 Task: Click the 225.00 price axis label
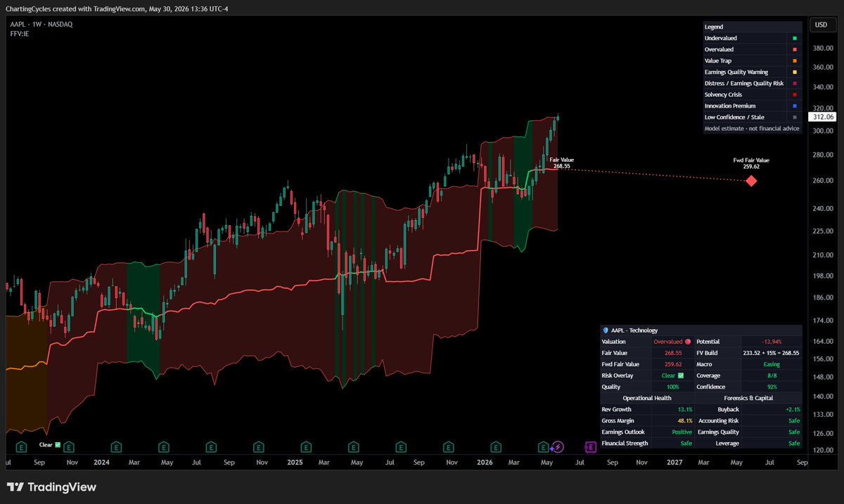click(x=821, y=230)
